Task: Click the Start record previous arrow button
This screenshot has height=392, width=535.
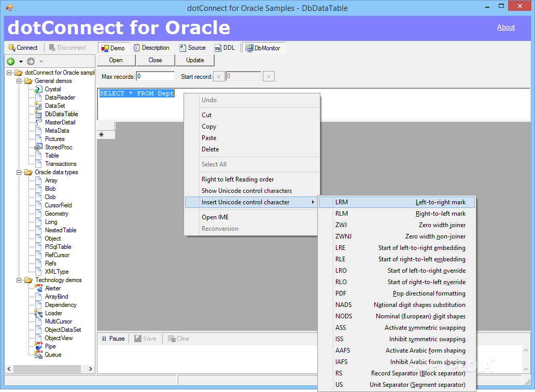Action: [219, 76]
